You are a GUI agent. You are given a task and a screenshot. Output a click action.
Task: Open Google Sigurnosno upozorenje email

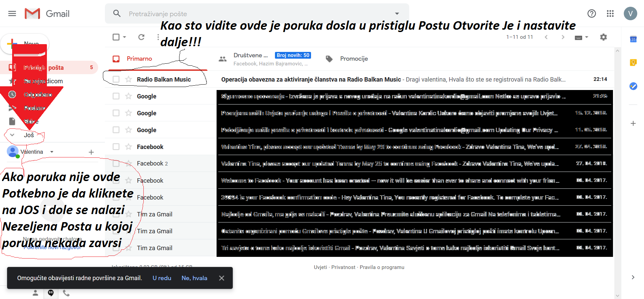pos(359,96)
